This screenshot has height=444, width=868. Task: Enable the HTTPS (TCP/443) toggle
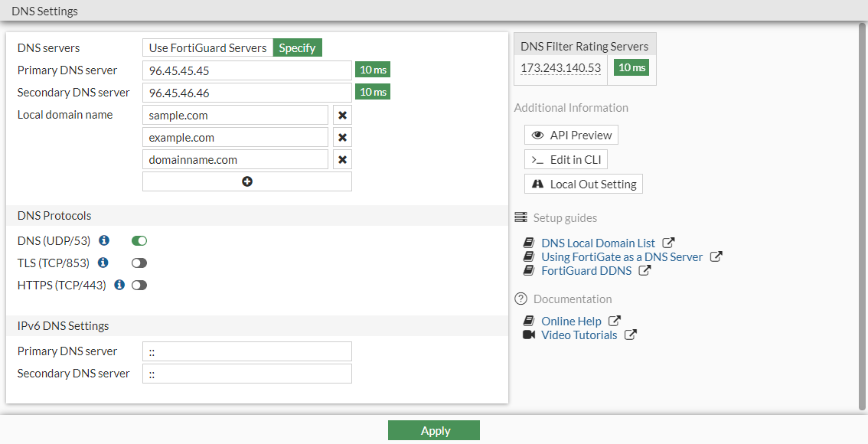(139, 285)
